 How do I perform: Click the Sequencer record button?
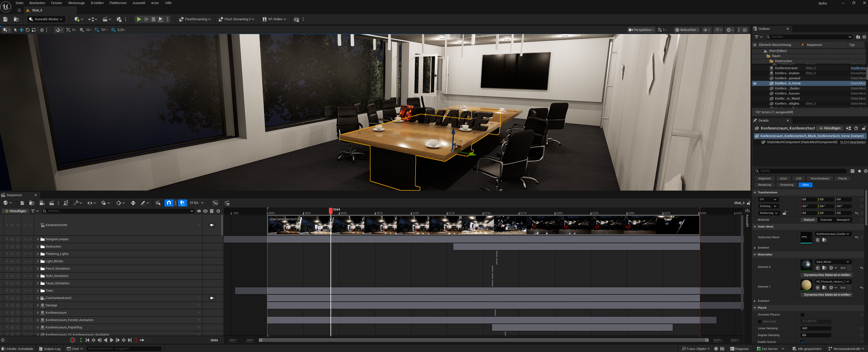(72, 340)
